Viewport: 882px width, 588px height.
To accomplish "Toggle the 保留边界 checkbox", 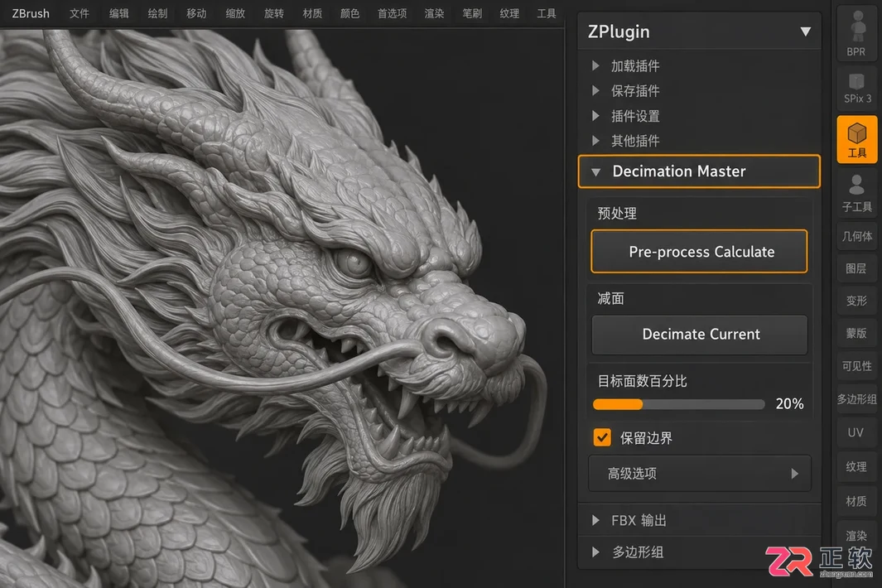I will (x=602, y=438).
